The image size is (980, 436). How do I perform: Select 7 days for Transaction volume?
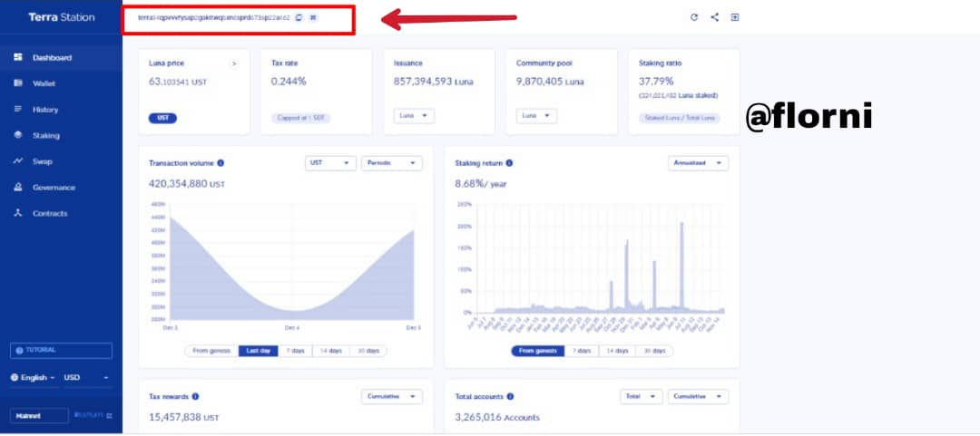[x=296, y=351]
